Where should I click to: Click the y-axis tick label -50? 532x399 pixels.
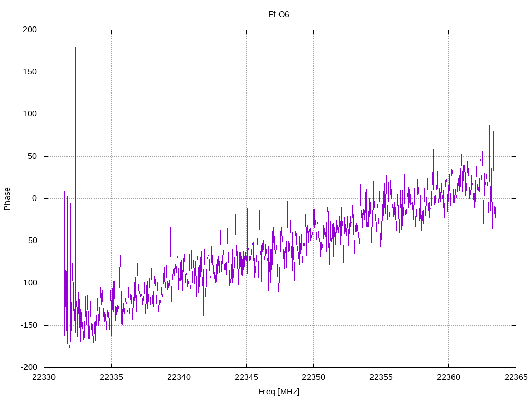31,241
